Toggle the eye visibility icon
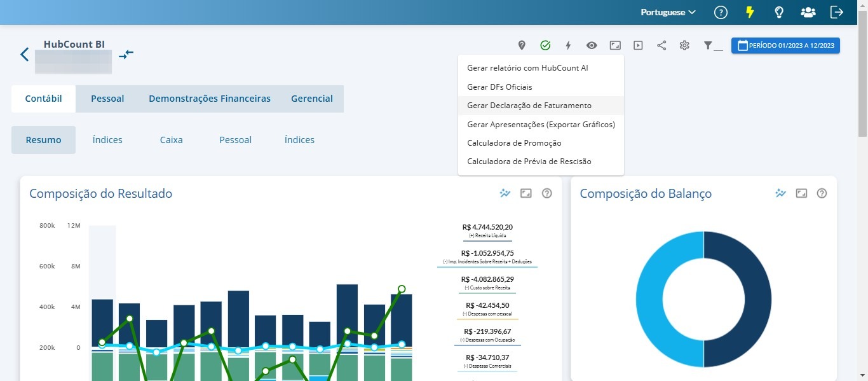868x381 pixels. (592, 46)
